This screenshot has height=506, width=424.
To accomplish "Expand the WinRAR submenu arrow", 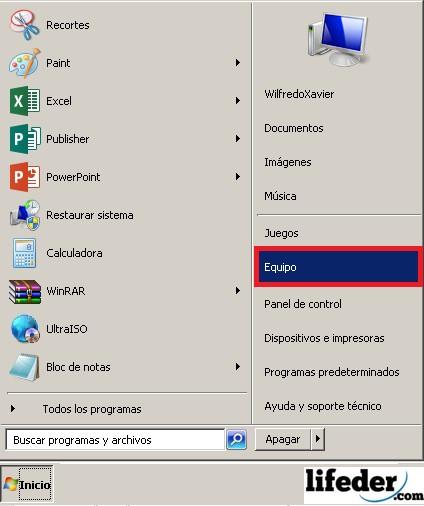I will 238,291.
